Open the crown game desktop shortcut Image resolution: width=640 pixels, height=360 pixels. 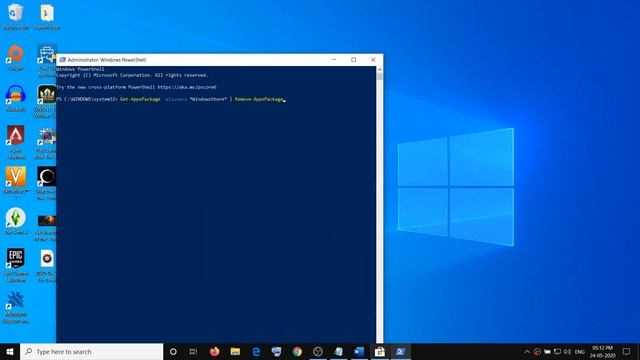click(x=46, y=101)
